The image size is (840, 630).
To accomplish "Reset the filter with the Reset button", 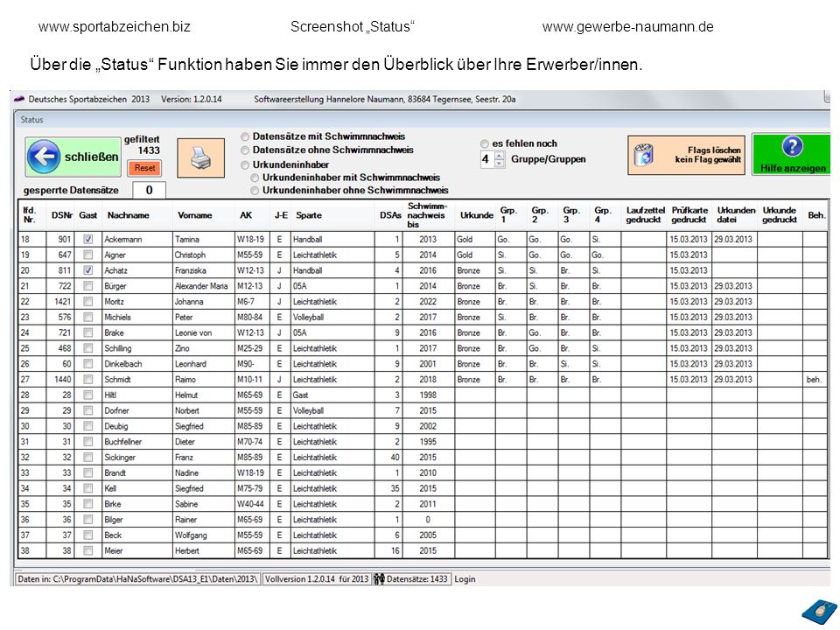I will pos(144,168).
